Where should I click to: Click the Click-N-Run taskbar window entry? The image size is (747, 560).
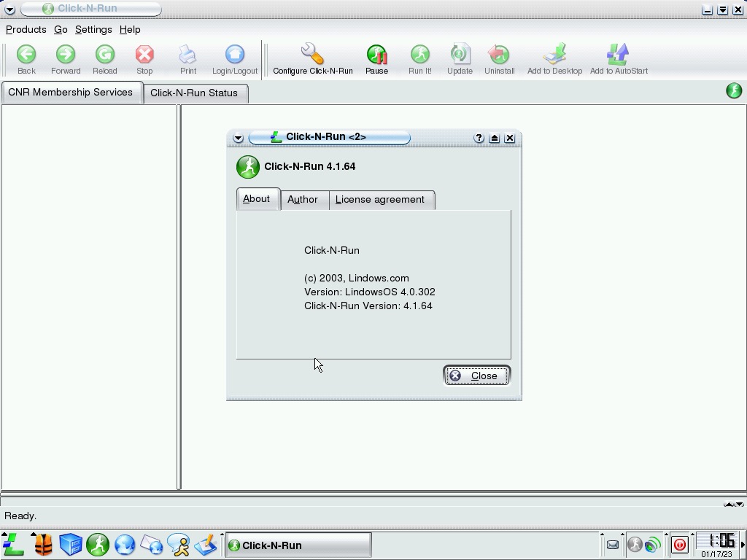click(x=298, y=545)
